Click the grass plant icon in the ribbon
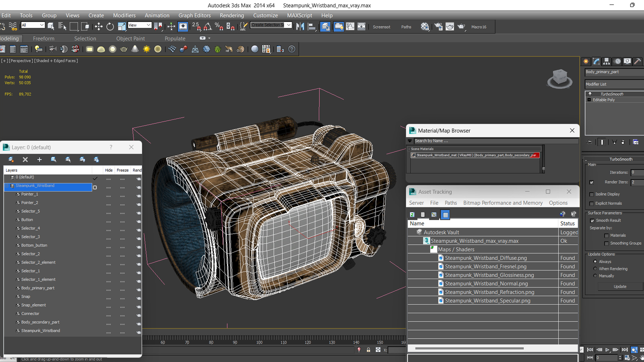Viewport: 644px width, 362px height. coord(218,49)
